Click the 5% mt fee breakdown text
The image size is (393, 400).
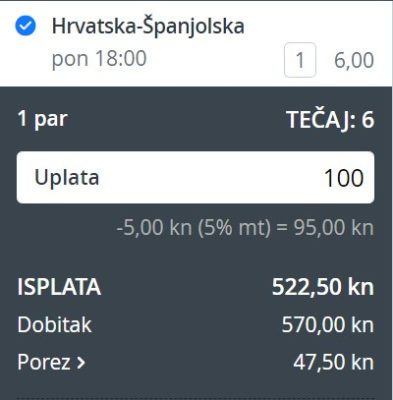click(x=234, y=228)
